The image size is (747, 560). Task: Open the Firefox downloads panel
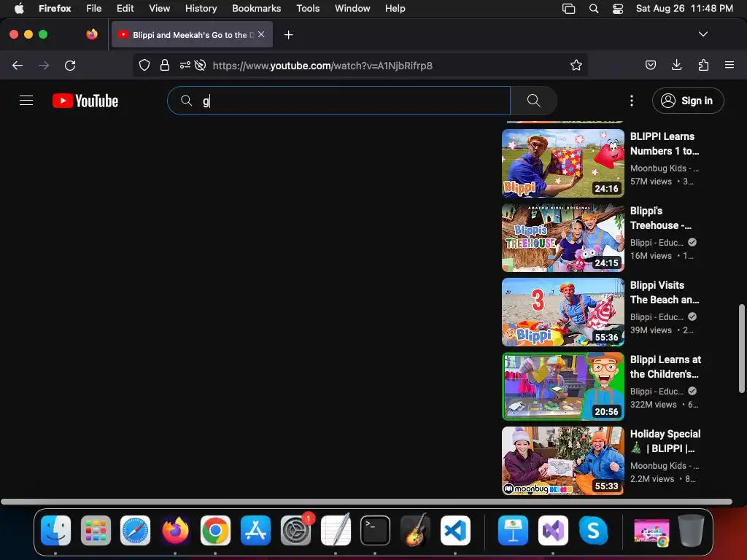676,65
